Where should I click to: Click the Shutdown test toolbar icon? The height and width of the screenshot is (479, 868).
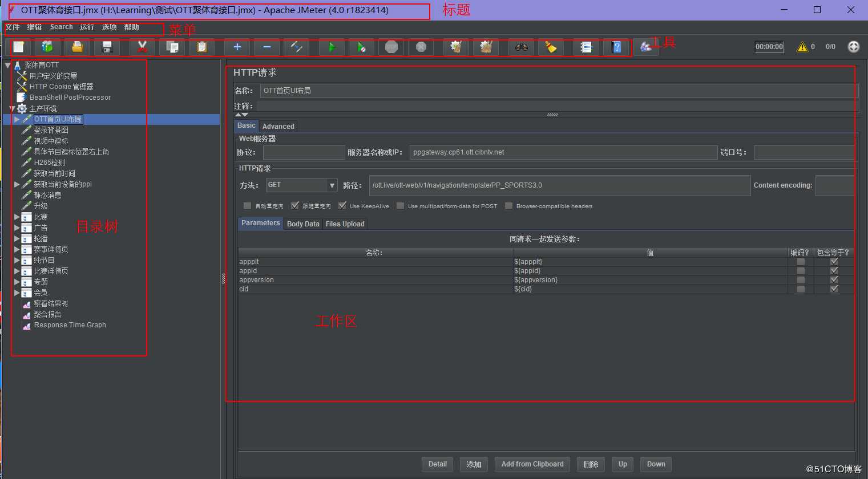(x=421, y=47)
